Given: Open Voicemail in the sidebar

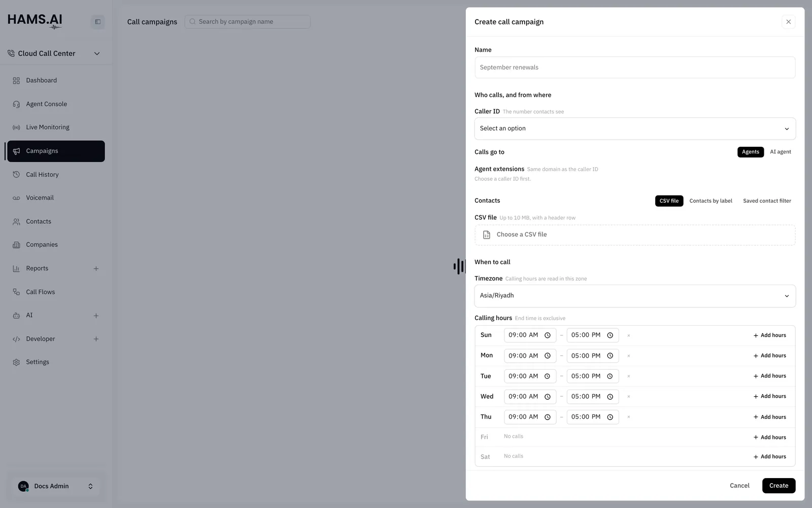Looking at the screenshot, I should (x=56, y=198).
